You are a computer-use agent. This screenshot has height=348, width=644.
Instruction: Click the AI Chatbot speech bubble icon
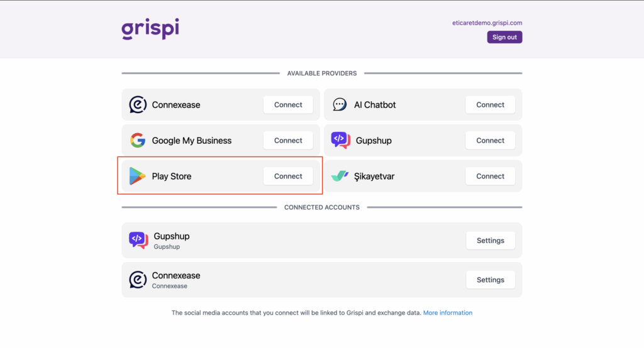(x=340, y=105)
